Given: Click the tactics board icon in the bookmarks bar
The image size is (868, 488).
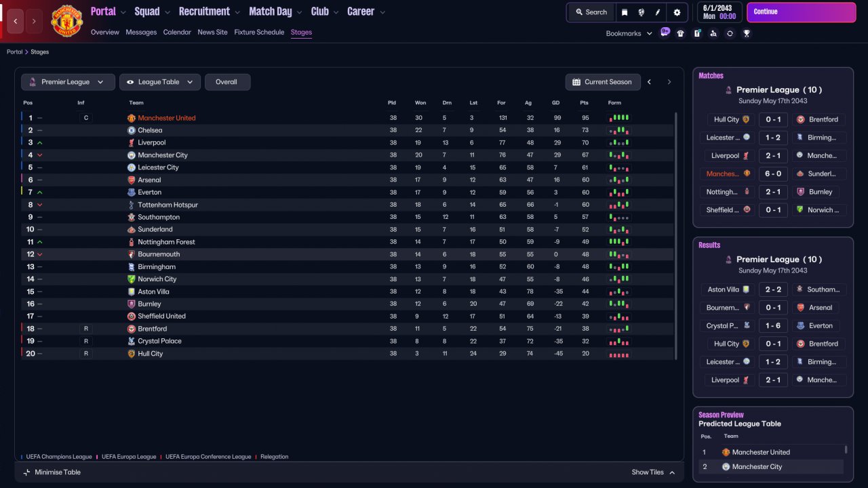Looking at the screenshot, I should pyautogui.click(x=697, y=33).
